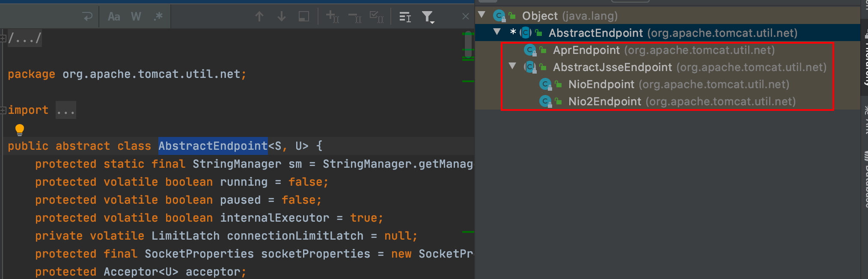Click the class icon beside NioEndpoint
Image resolution: width=868 pixels, height=279 pixels.
[x=545, y=84]
